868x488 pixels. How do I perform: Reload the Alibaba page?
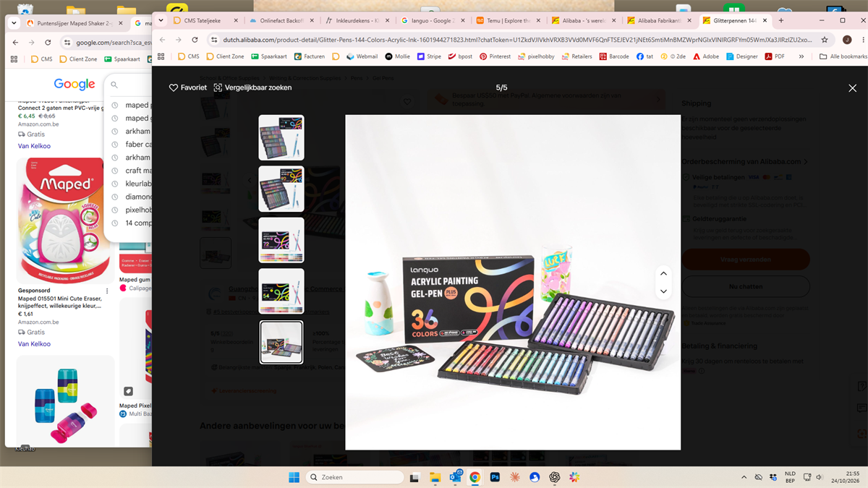click(x=195, y=40)
